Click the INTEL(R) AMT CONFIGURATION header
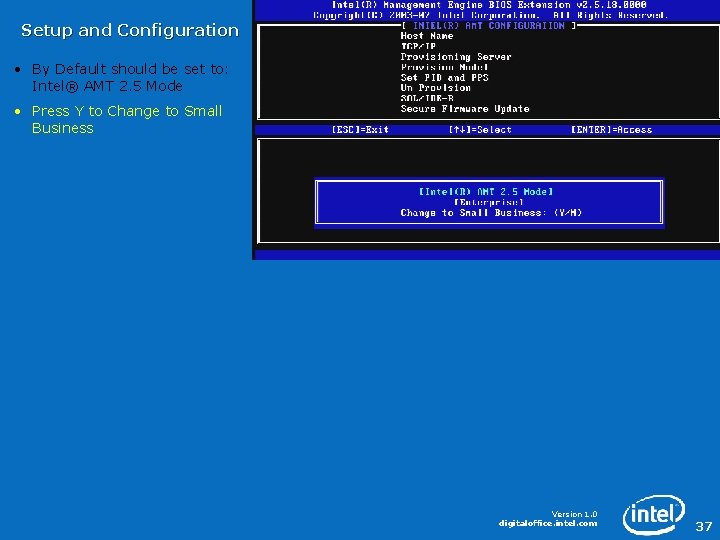The image size is (720, 540). 489,26
